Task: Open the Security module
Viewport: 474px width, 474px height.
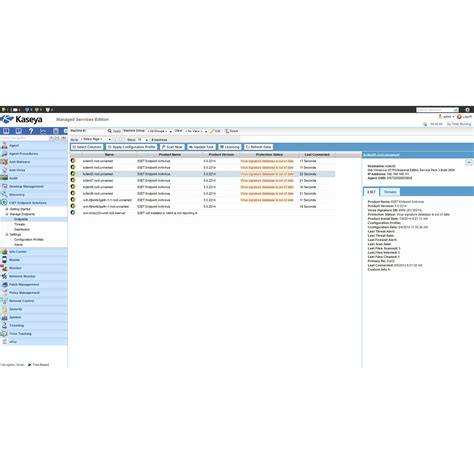Action: click(34, 309)
